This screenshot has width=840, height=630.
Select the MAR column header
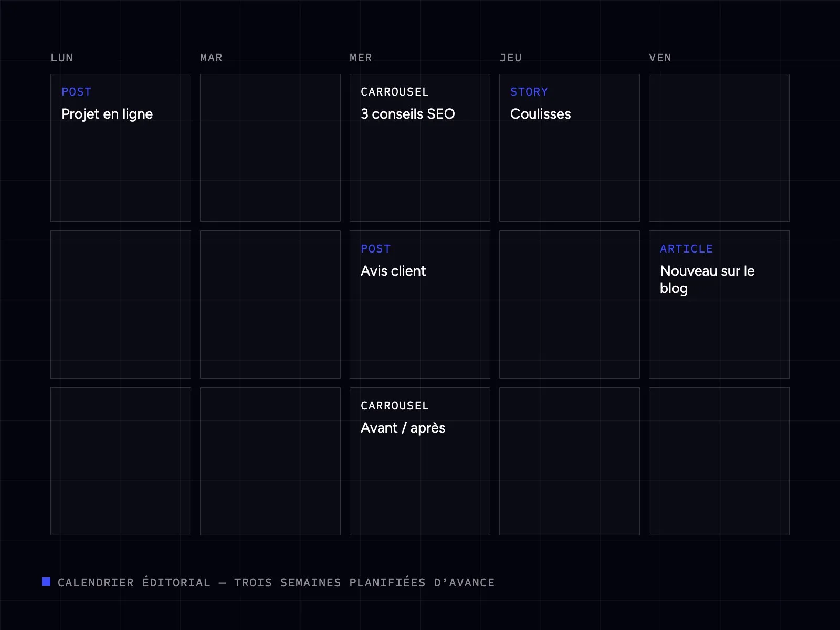point(211,58)
